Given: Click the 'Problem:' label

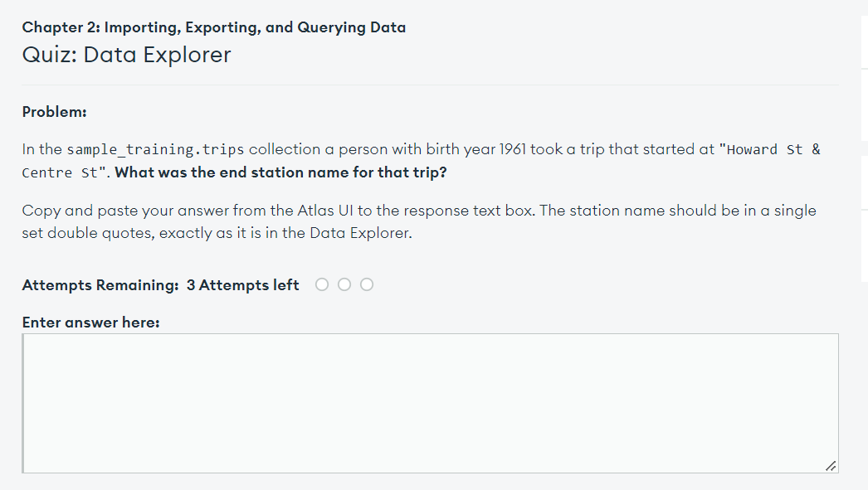Looking at the screenshot, I should (x=54, y=112).
